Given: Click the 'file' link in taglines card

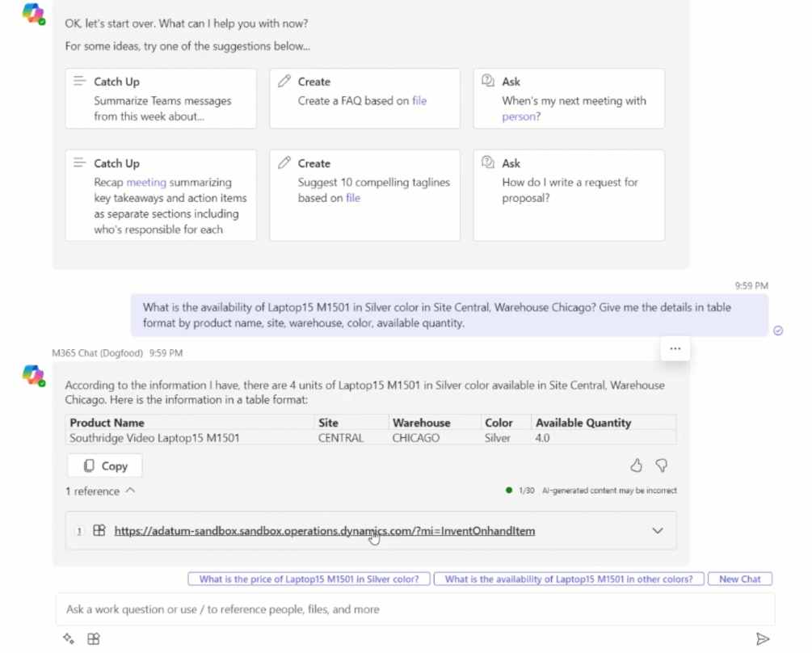Looking at the screenshot, I should point(352,198).
